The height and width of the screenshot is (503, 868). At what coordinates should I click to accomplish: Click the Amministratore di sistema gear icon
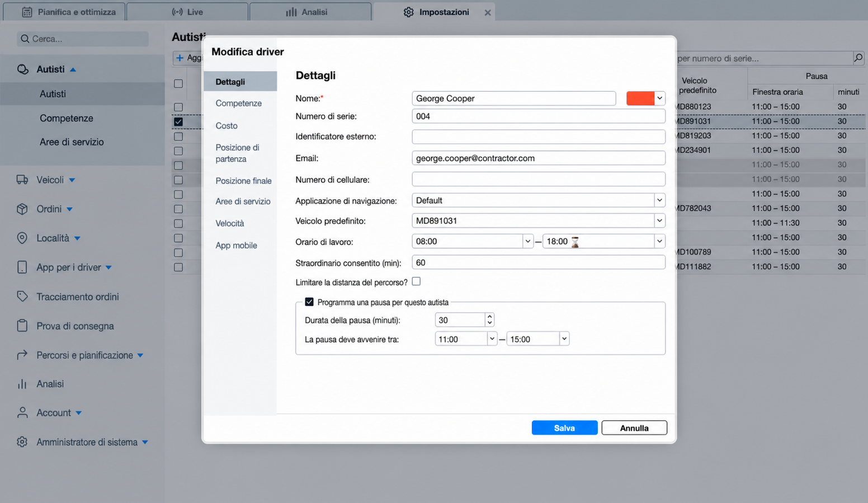22,442
